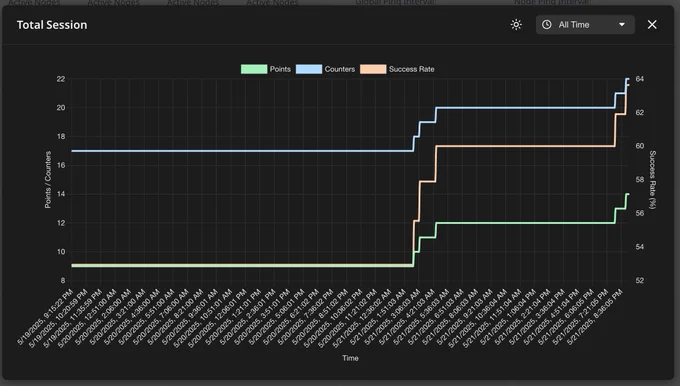The width and height of the screenshot is (680, 386).
Task: Click the Time axis title
Action: click(x=350, y=358)
